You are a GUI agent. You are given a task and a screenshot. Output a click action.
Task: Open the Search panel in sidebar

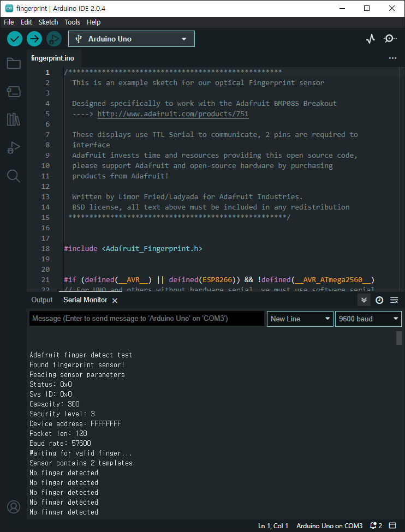(14, 176)
